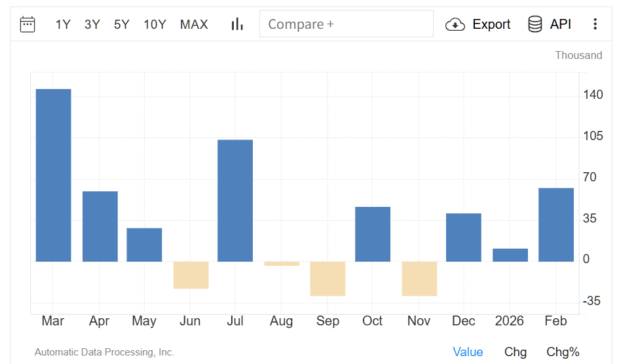Click the API database icon
The height and width of the screenshot is (364, 619).
coord(535,25)
